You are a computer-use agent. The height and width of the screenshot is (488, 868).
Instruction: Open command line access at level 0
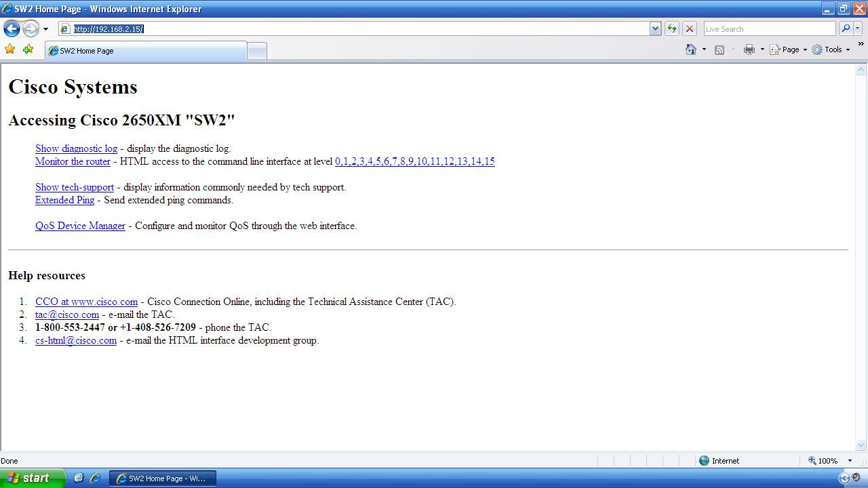(338, 161)
